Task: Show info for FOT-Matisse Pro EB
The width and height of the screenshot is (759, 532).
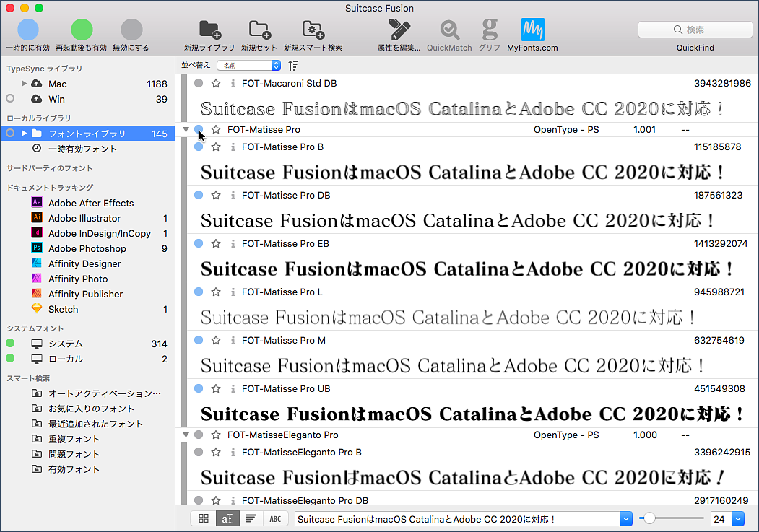Action: click(233, 244)
